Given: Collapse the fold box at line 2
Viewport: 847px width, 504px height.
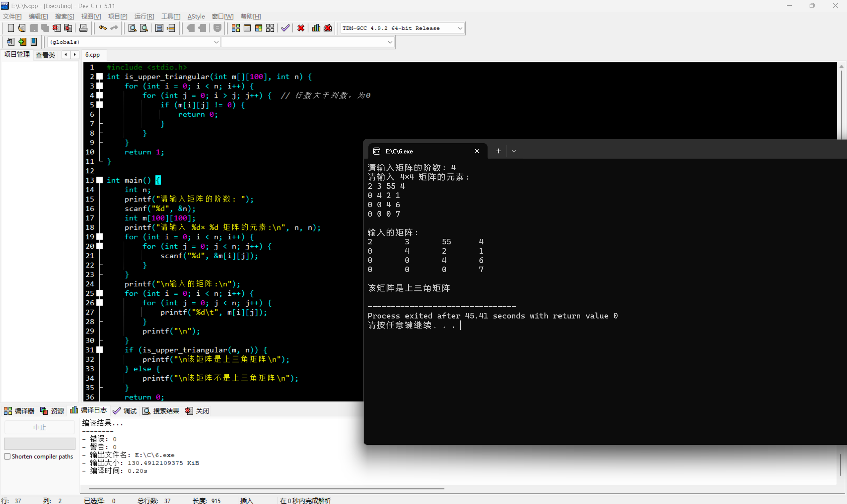Looking at the screenshot, I should point(100,76).
